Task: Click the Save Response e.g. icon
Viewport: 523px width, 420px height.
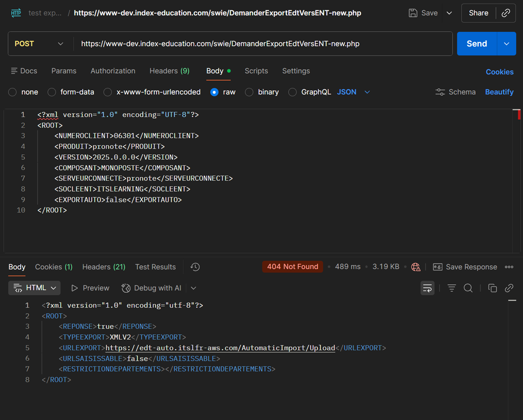Action: coord(438,267)
